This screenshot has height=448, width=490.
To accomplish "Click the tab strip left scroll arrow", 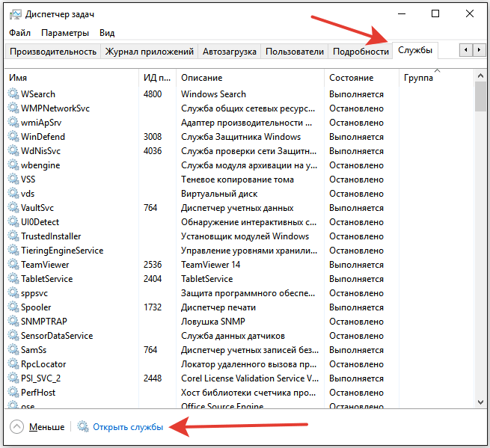I will [466, 50].
